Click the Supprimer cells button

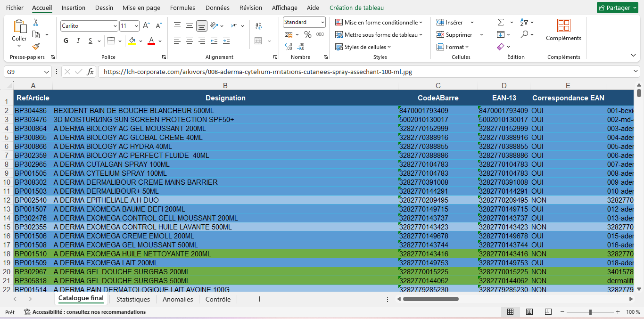click(454, 34)
